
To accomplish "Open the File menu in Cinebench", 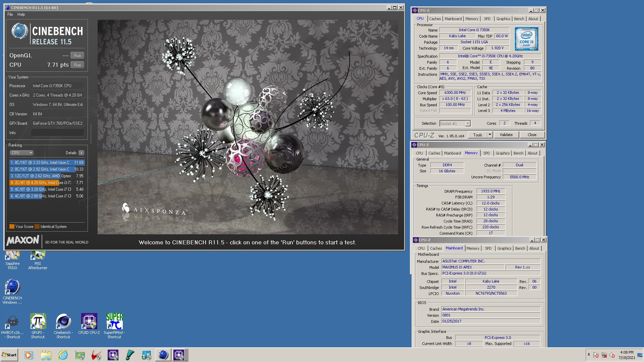I will tap(10, 14).
